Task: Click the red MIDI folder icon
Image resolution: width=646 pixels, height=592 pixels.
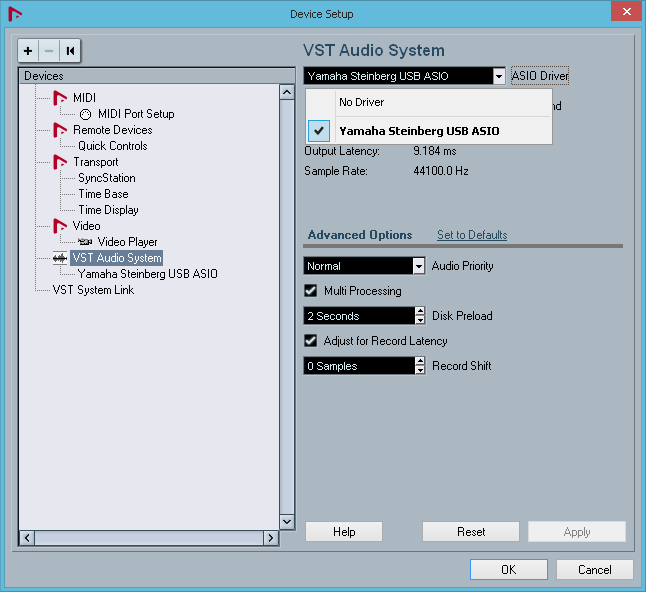Action: (x=60, y=98)
